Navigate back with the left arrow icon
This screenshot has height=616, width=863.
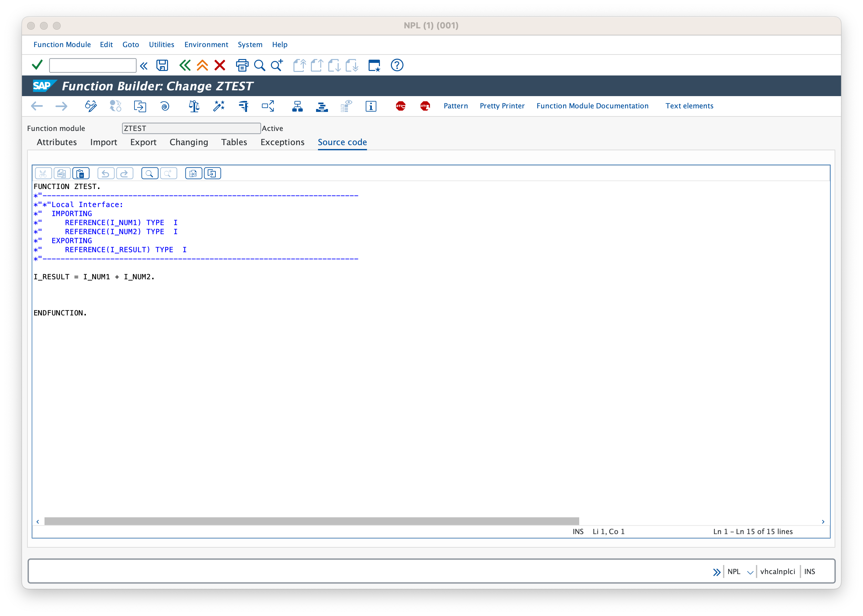37,106
